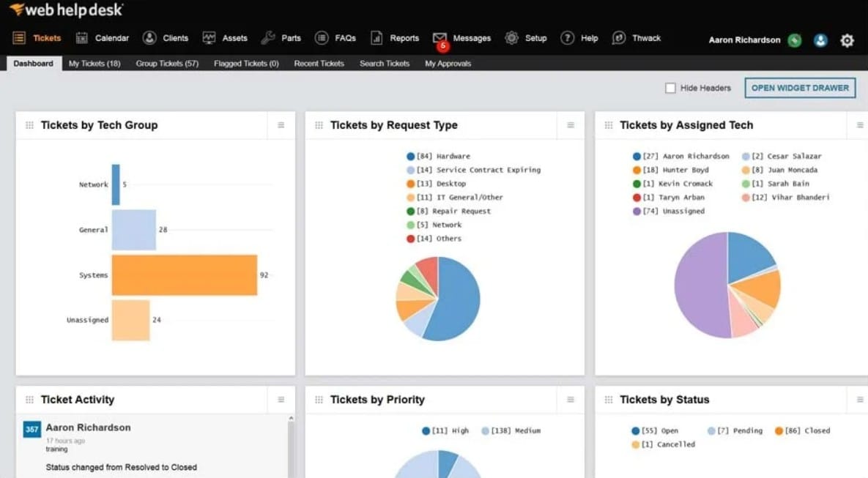Open the FAQs list icon
Screen dimensions: 868x478
click(322, 37)
